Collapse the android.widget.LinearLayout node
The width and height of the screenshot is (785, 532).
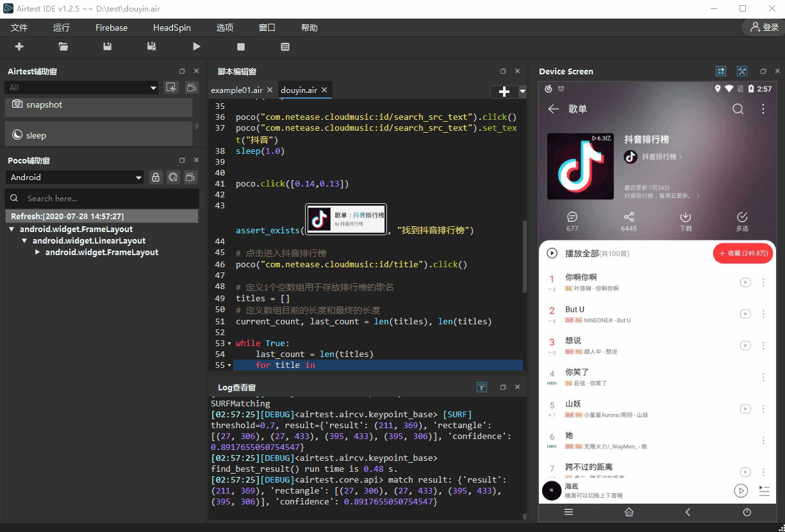click(24, 241)
